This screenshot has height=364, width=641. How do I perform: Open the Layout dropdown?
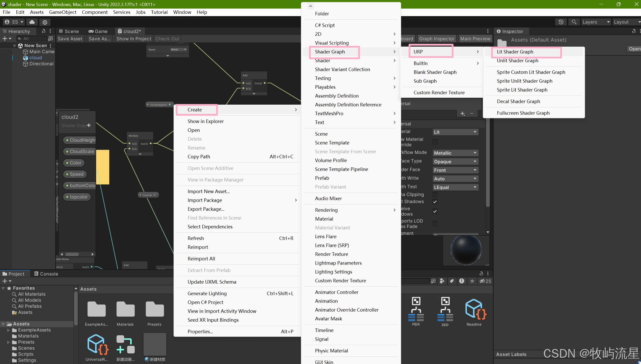(x=627, y=22)
